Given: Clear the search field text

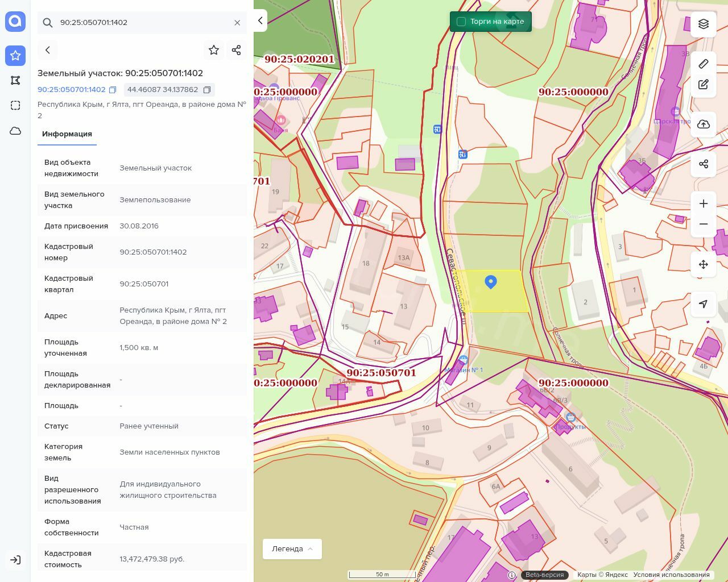Looking at the screenshot, I should [x=237, y=23].
